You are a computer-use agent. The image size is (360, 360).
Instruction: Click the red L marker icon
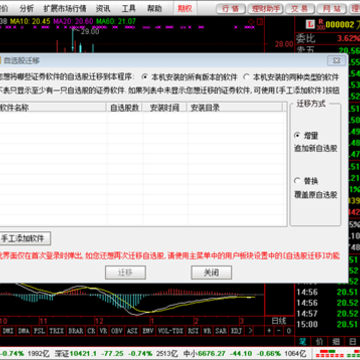(311, 24)
